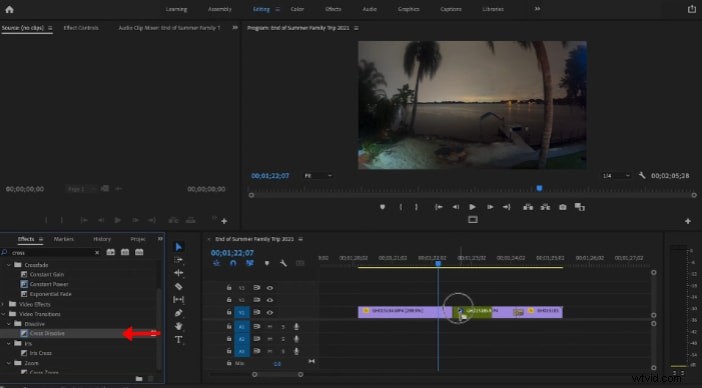Image resolution: width=702 pixels, height=388 pixels.
Task: Filter effects by Accelerated Effects badge
Action: (111, 252)
